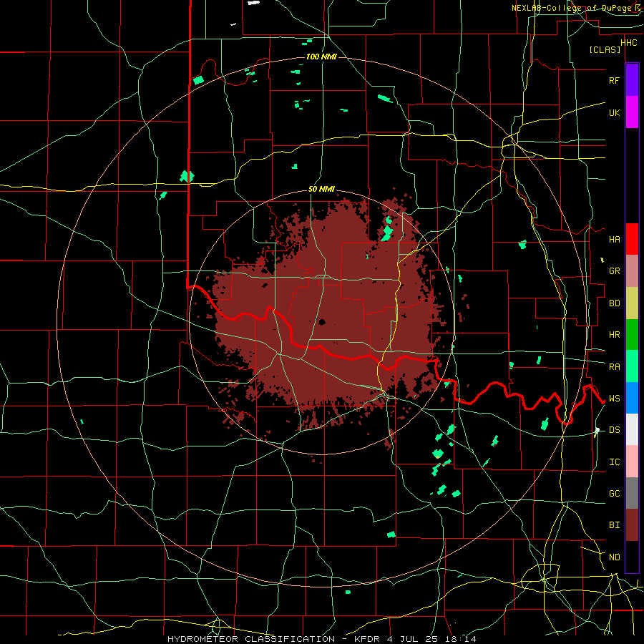Click the 'RF' legend label

(614, 80)
